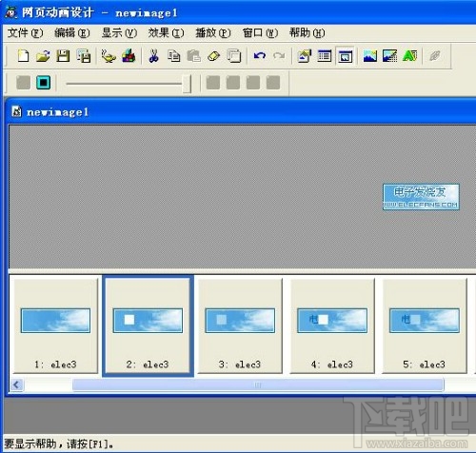Open the 文件(F) menu

coord(26,32)
